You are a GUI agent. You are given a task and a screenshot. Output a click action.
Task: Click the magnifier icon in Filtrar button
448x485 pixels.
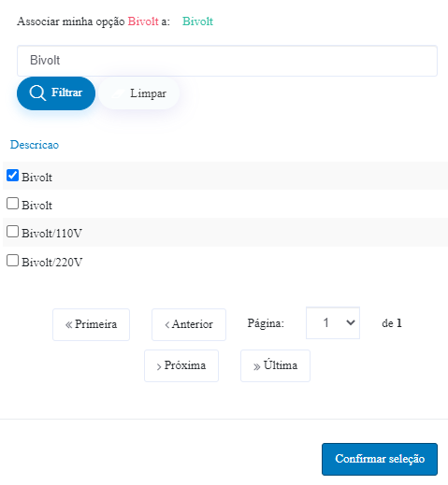[x=37, y=93]
